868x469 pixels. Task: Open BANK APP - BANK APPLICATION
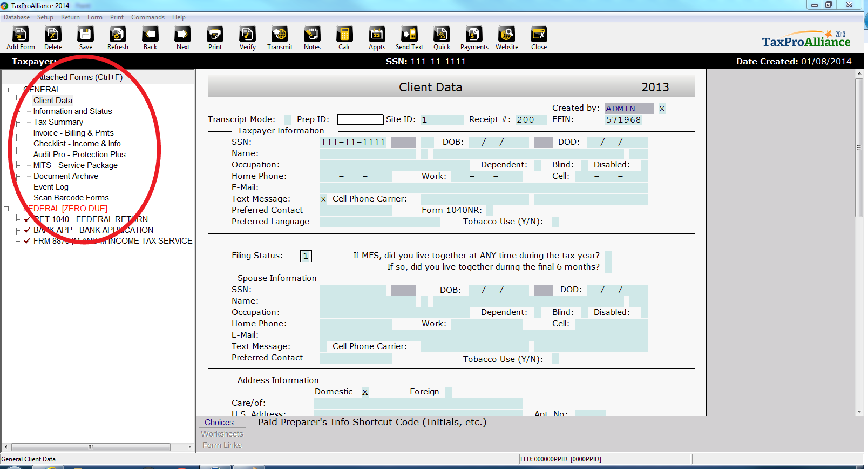coord(93,230)
